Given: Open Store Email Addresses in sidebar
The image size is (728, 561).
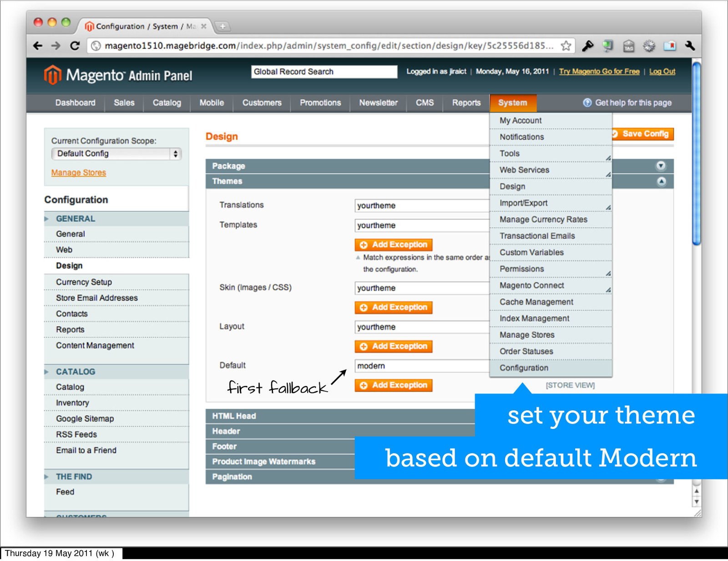Looking at the screenshot, I should 116,298.
